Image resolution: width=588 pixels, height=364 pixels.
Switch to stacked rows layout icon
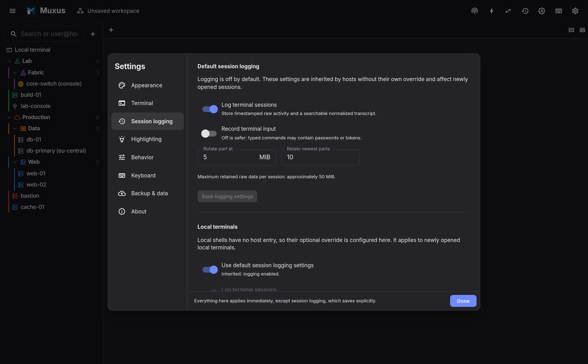[x=582, y=30]
